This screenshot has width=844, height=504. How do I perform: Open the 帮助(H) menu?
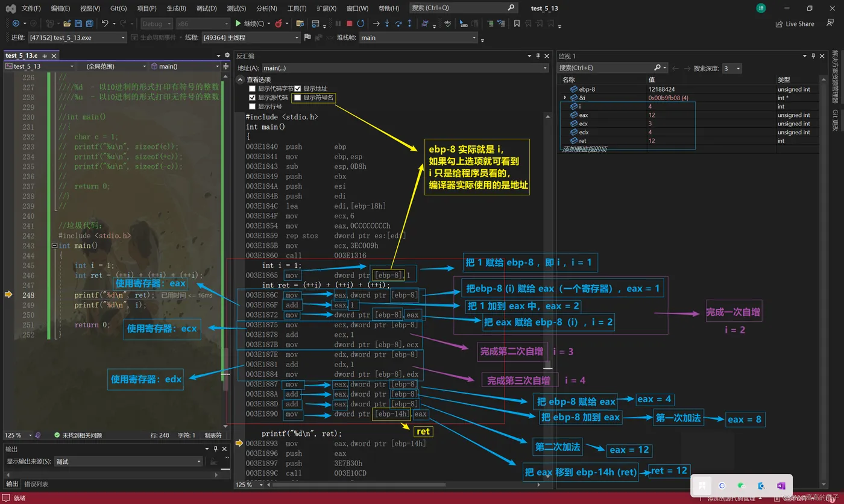pos(389,8)
